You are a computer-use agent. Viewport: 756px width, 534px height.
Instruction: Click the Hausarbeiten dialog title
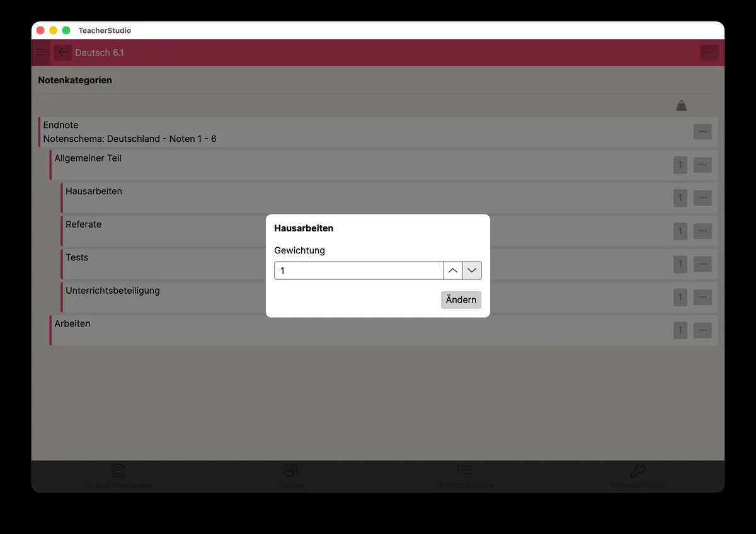[x=304, y=228]
